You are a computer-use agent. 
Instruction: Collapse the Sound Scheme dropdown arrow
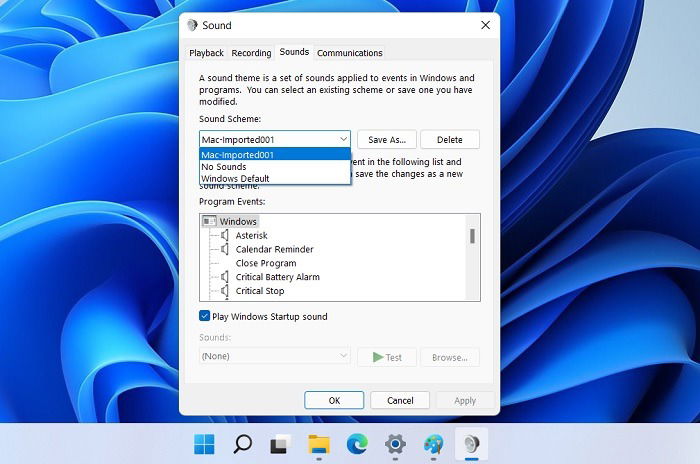(343, 139)
